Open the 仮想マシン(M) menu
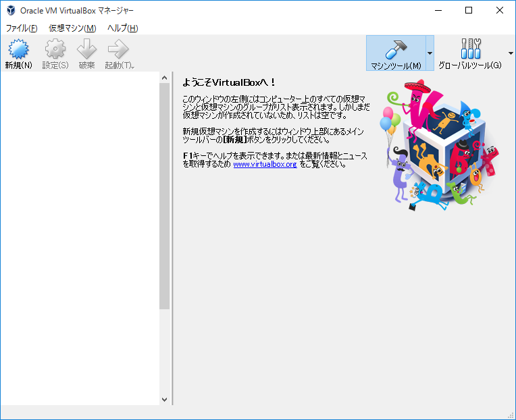This screenshot has width=516, height=420. [72, 28]
